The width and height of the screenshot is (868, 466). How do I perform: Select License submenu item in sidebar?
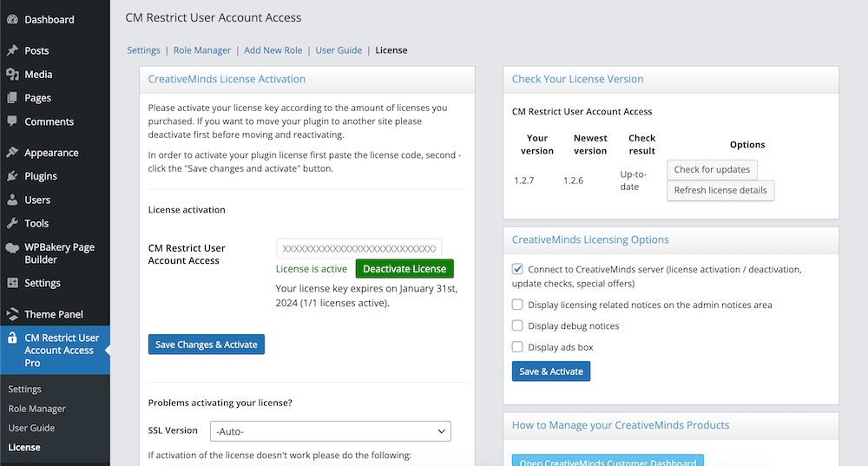coord(24,447)
